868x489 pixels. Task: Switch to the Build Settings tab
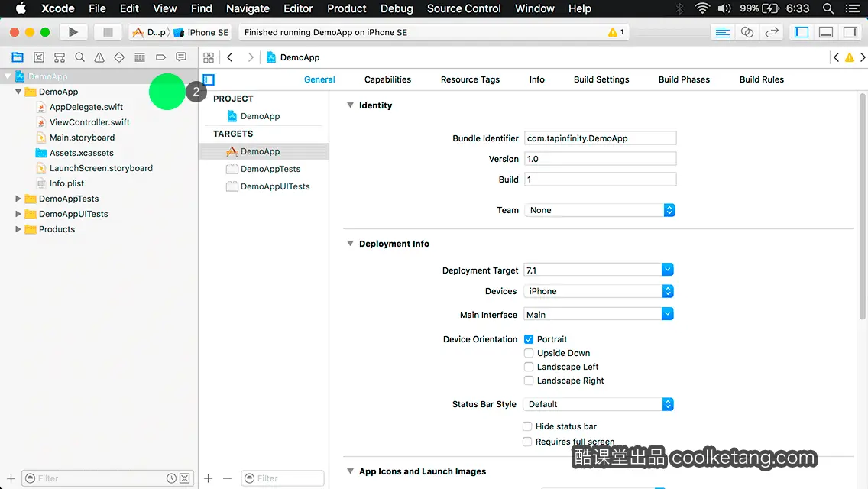[x=601, y=79]
